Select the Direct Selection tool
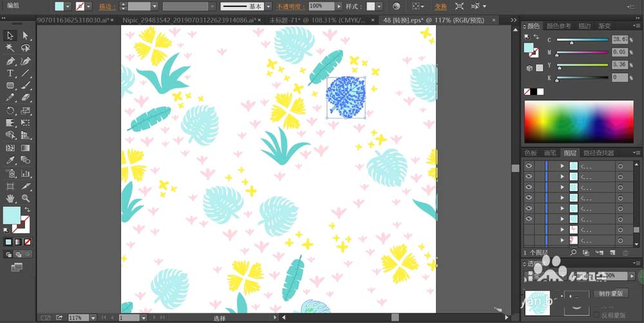 click(26, 35)
